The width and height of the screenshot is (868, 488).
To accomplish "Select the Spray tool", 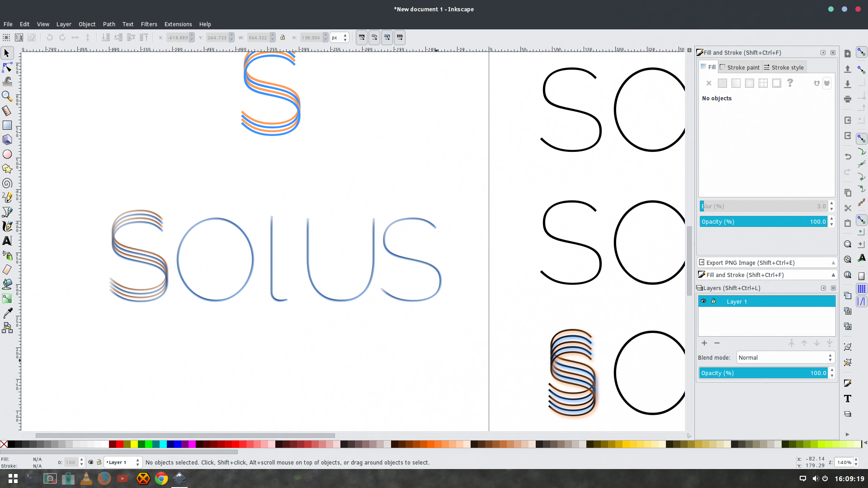I will pyautogui.click(x=7, y=255).
